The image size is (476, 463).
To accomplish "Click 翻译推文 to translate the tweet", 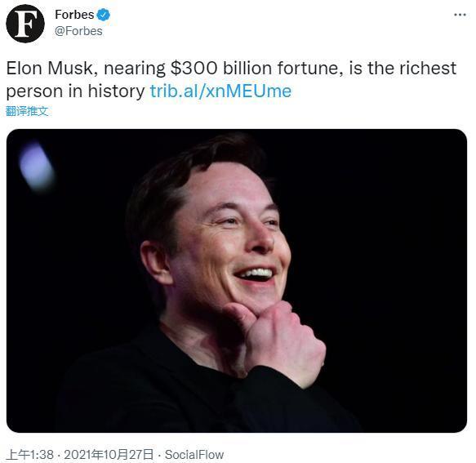I will [x=27, y=111].
